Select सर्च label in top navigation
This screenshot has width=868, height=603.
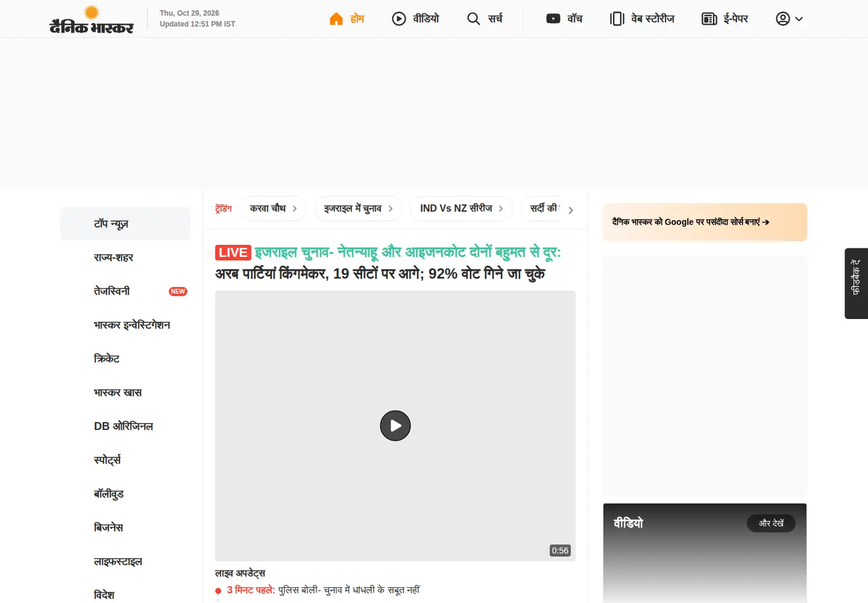pos(495,19)
